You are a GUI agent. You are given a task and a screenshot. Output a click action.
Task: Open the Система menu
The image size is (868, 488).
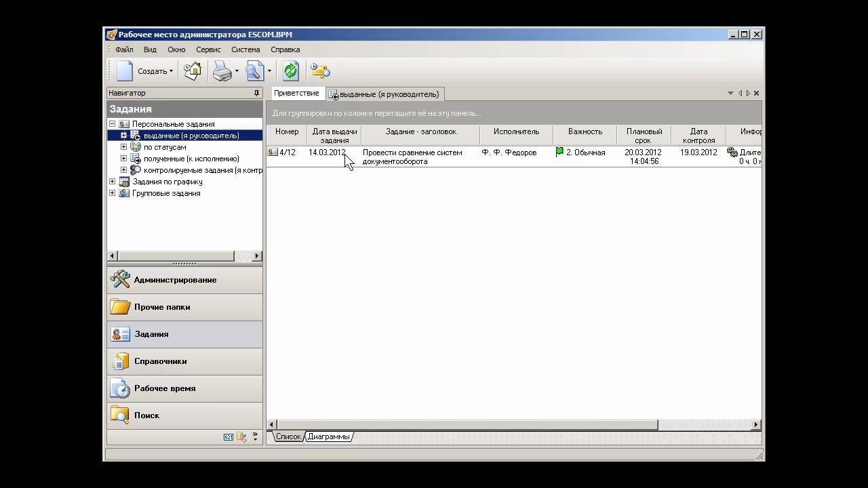(x=245, y=49)
